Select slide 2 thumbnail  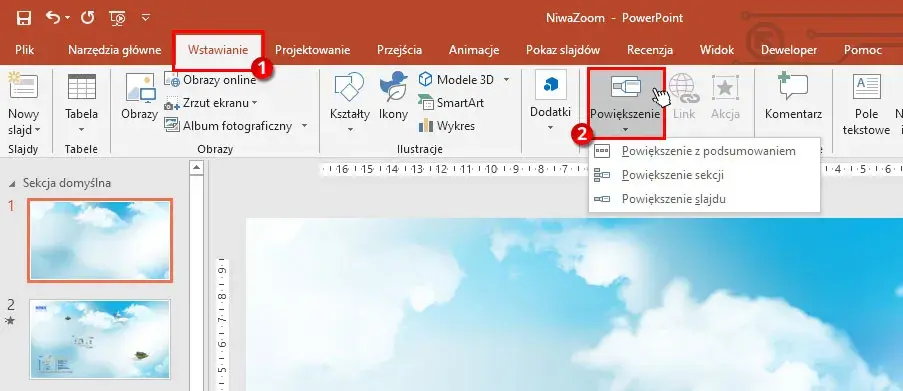(100, 339)
